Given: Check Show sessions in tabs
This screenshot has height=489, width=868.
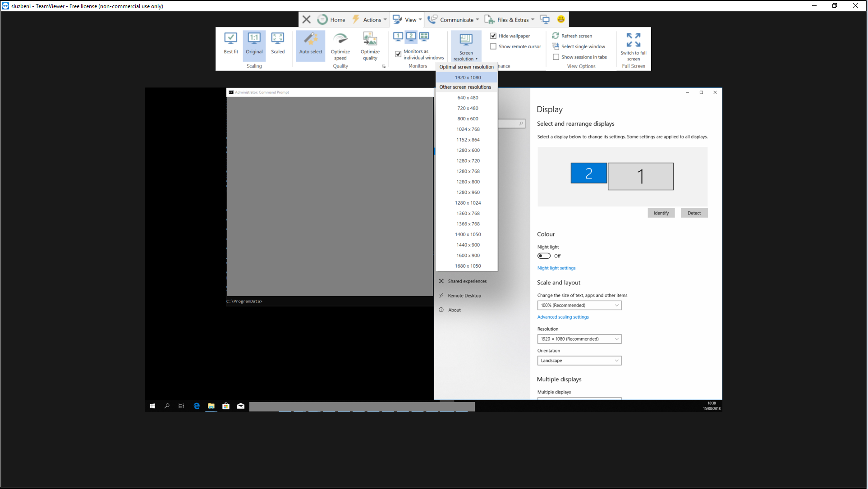Looking at the screenshot, I should pos(556,57).
